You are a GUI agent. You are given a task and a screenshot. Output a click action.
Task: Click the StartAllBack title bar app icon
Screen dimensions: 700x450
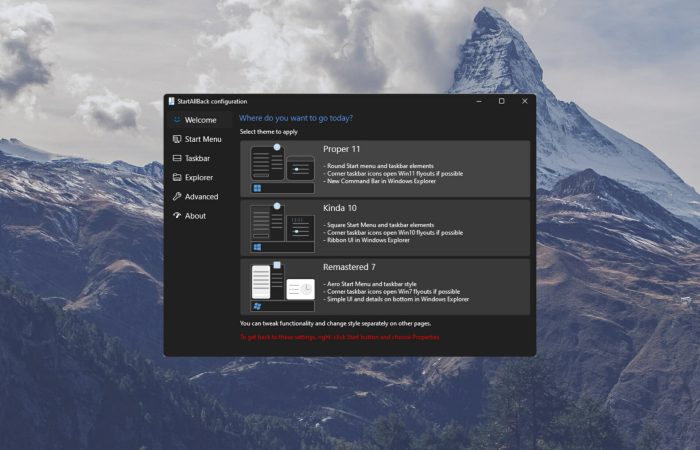pyautogui.click(x=171, y=101)
